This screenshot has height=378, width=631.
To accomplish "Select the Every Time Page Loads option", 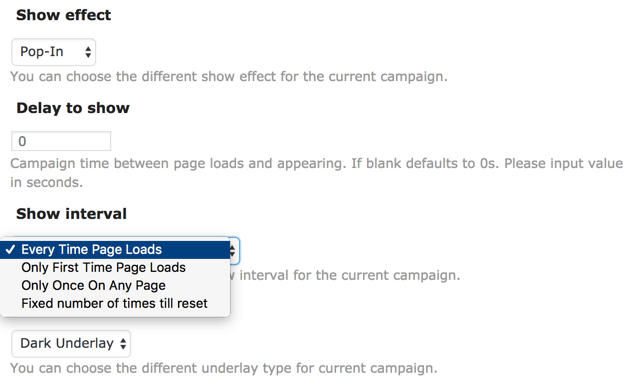I will tap(115, 250).
